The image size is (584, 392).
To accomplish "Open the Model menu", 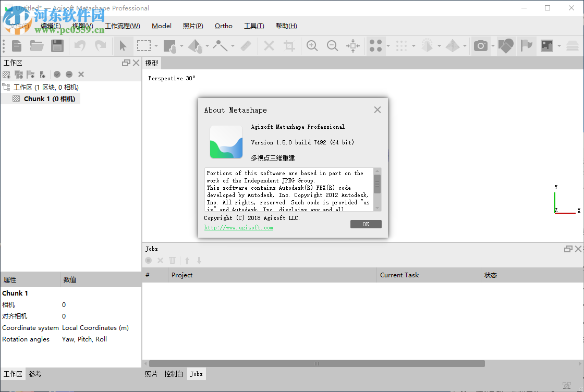I will click(161, 26).
